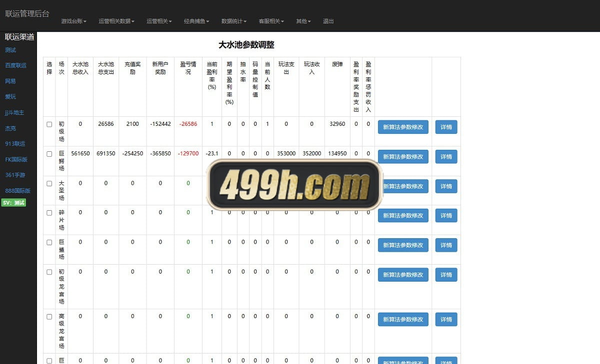The image size is (600, 364).
Task: Show 详情 for the 初级龙宫场 row
Action: coord(446,275)
